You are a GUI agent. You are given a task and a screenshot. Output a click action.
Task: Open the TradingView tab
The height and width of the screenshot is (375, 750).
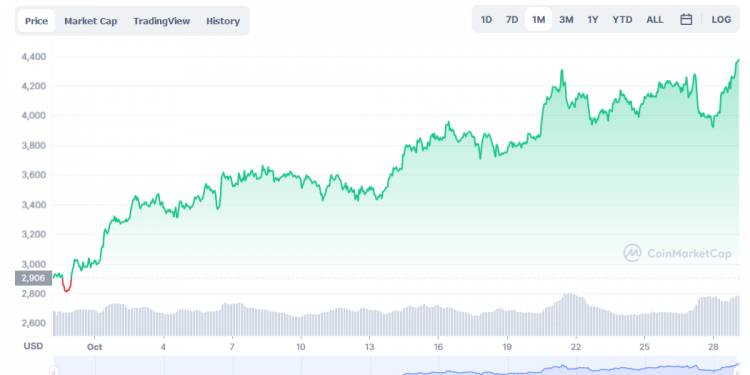162,21
